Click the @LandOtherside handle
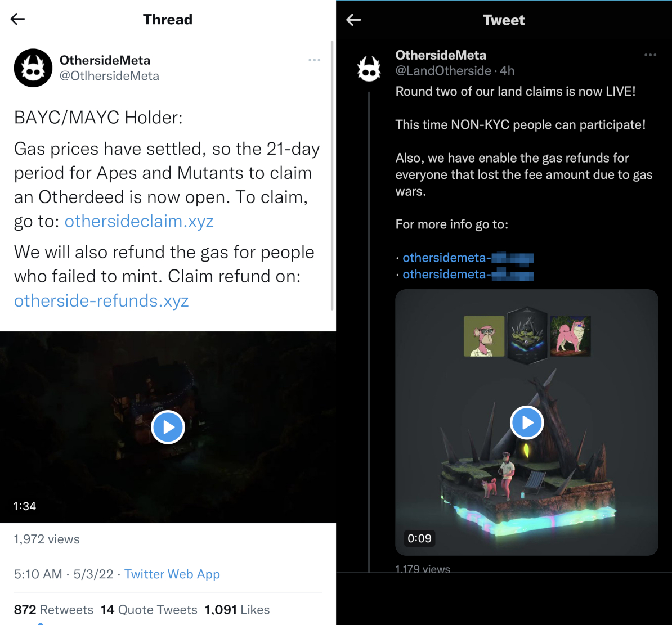The image size is (672, 625). tap(443, 71)
